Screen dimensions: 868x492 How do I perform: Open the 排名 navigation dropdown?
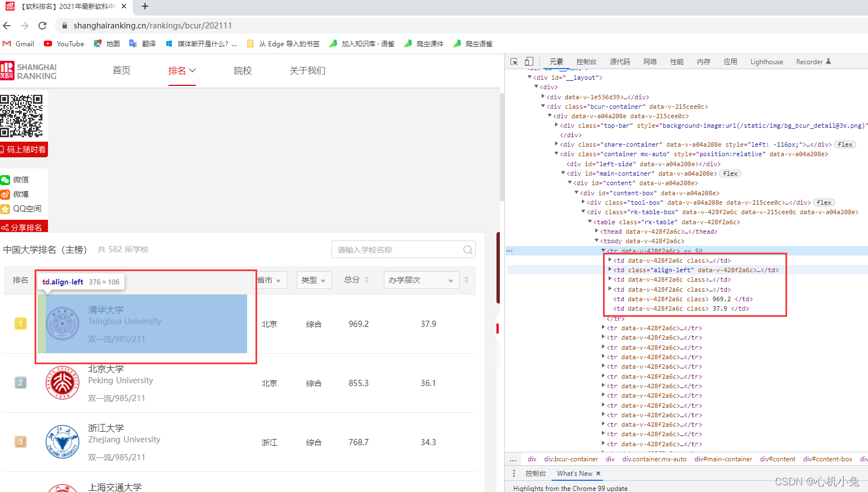pyautogui.click(x=182, y=70)
